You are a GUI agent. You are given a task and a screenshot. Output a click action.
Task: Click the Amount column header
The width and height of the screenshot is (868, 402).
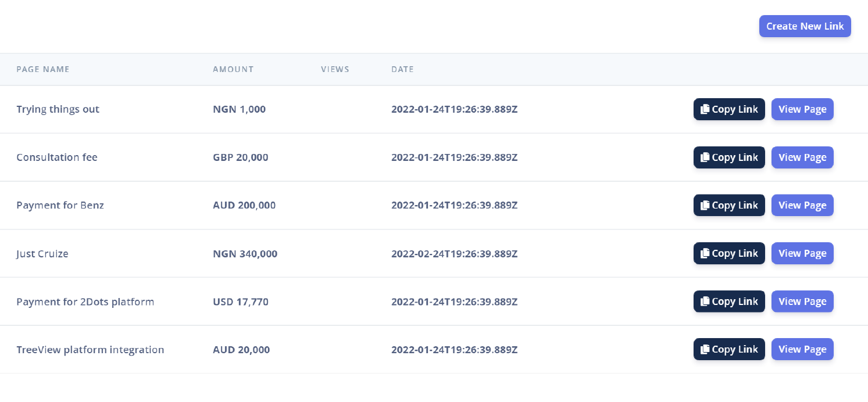coord(233,69)
